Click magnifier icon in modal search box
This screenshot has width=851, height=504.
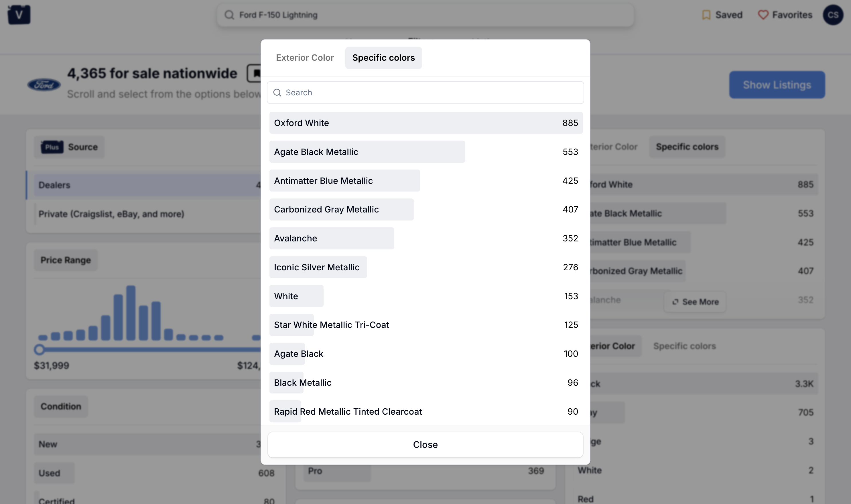coord(277,92)
